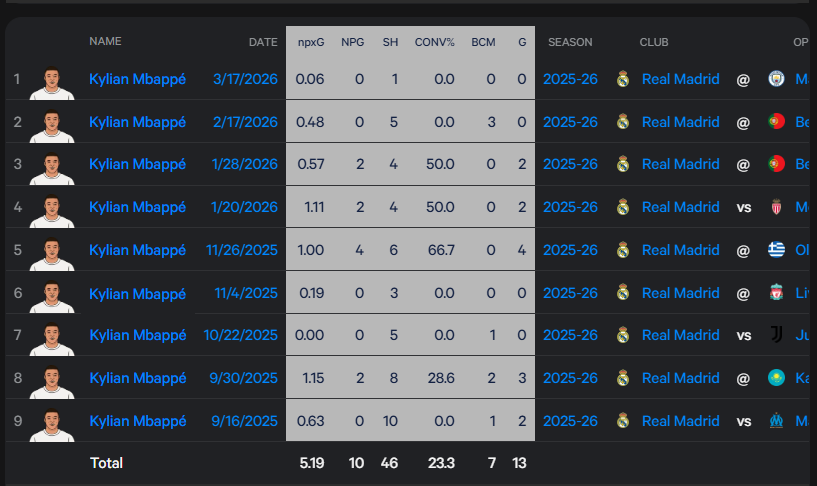Click Real Madrid crest in 3/17/2026 row
This screenshot has width=817, height=486.
pyautogui.click(x=623, y=79)
